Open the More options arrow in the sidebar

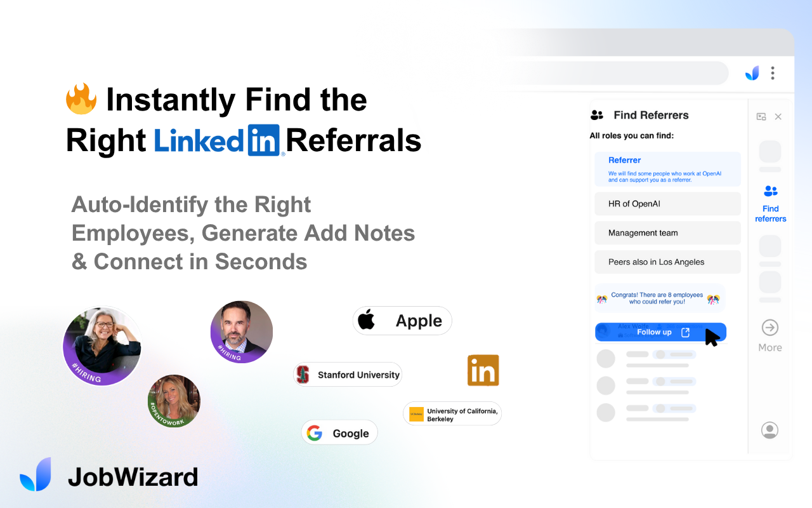pyautogui.click(x=769, y=329)
